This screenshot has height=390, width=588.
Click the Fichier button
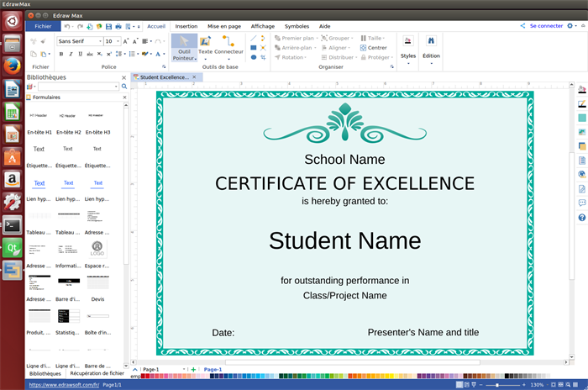[44, 26]
